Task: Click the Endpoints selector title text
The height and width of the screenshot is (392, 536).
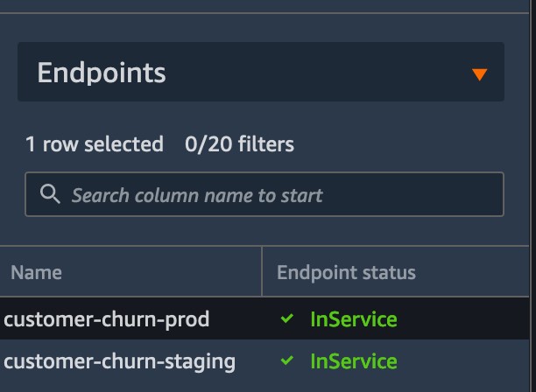Action: [x=102, y=73]
